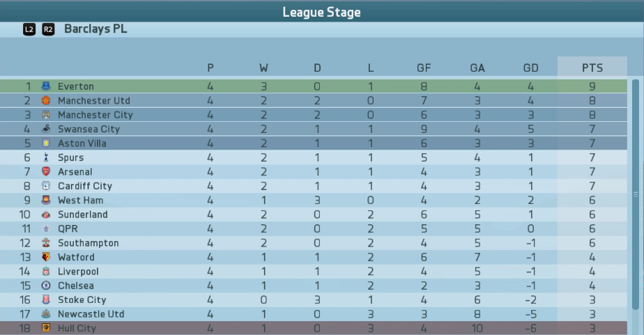The image size is (644, 335).
Task: Select the West Ham crest icon
Action: click(x=45, y=200)
